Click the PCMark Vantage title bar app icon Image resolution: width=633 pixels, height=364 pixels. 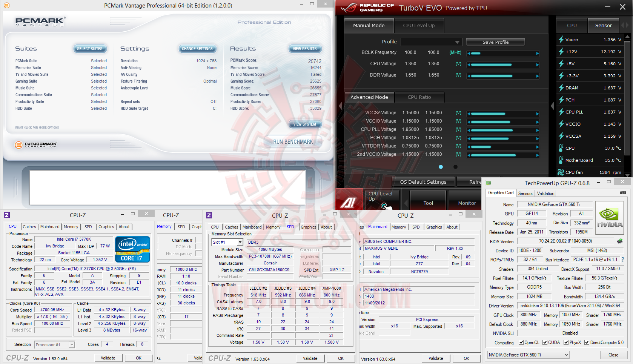click(x=7, y=5)
